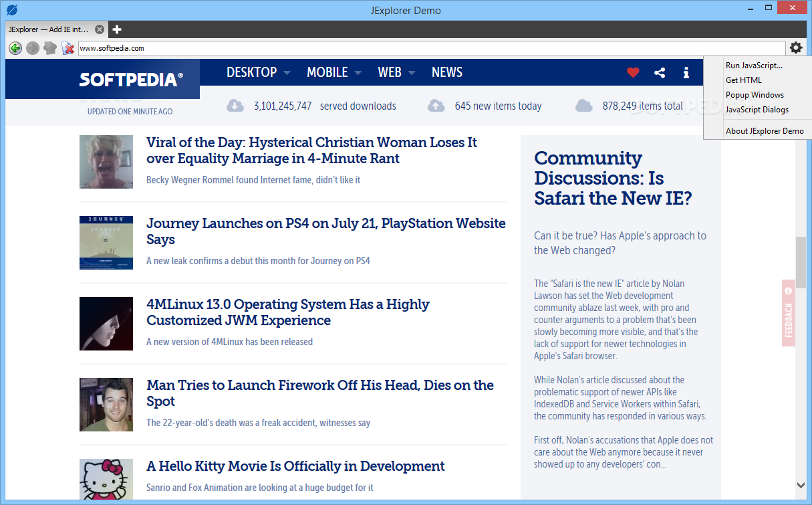Click '645 new items today' text

tap(498, 106)
